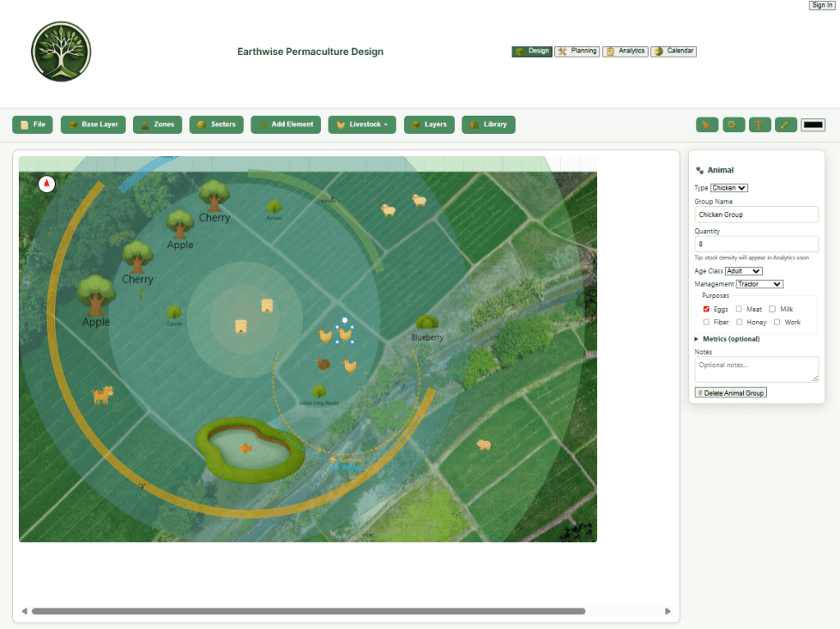The width and height of the screenshot is (840, 629).
Task: Choose the Text tool
Action: 760,125
